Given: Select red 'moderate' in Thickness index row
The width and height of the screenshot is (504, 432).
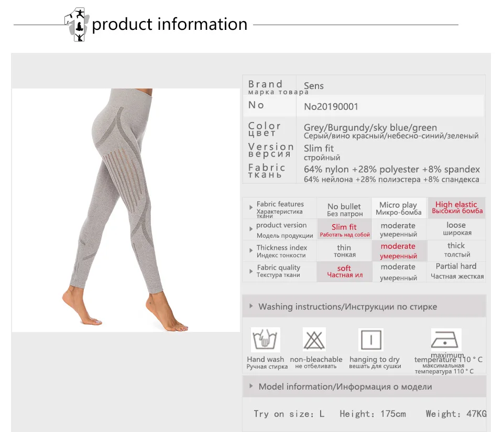Looking at the screenshot, I should (399, 251).
